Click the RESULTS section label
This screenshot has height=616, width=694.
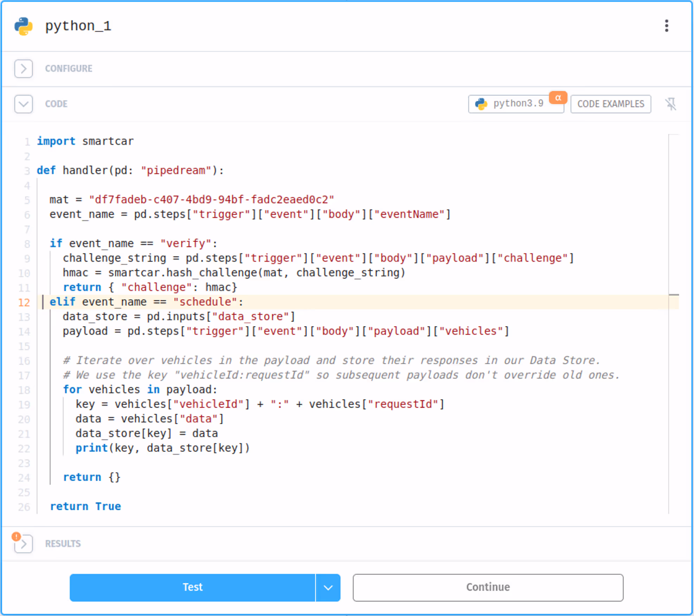click(63, 544)
